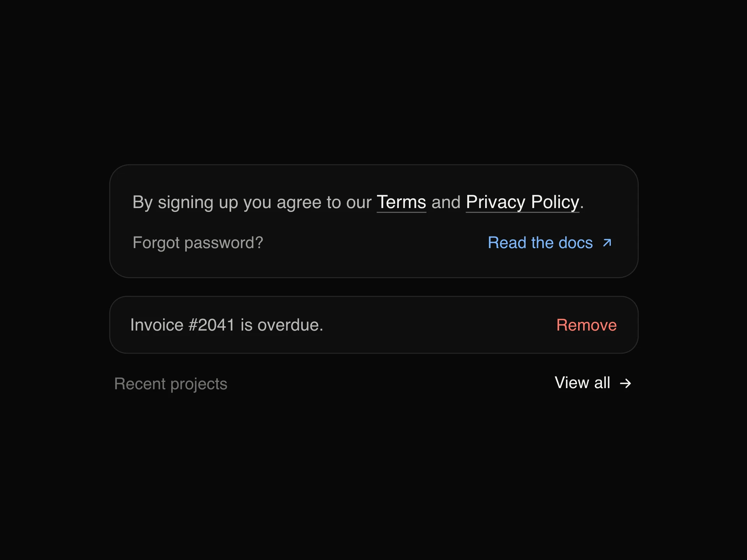This screenshot has height=560, width=747.
Task: Click the diagonal arrow icon in the signup card
Action: click(x=607, y=243)
